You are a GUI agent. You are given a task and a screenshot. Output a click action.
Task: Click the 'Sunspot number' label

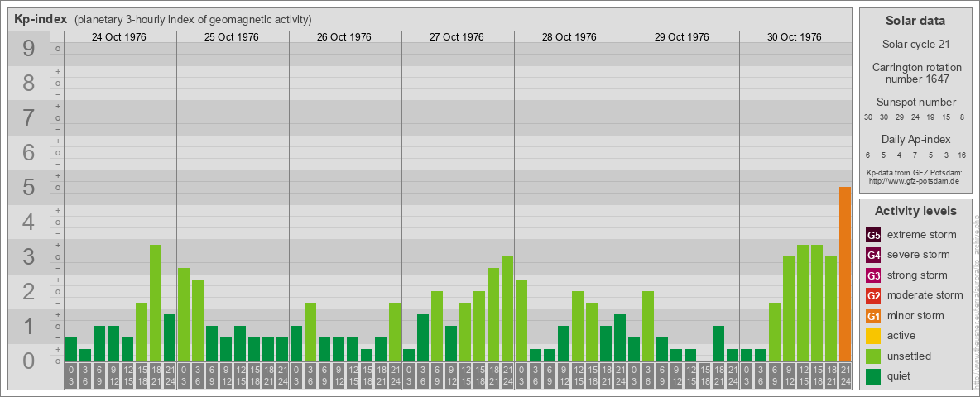[x=915, y=103]
